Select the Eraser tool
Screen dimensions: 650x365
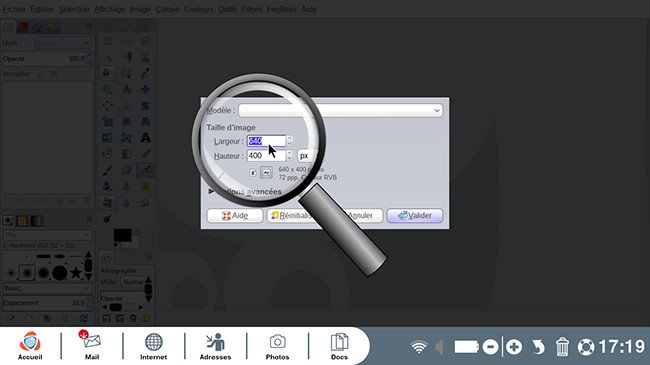click(x=126, y=170)
